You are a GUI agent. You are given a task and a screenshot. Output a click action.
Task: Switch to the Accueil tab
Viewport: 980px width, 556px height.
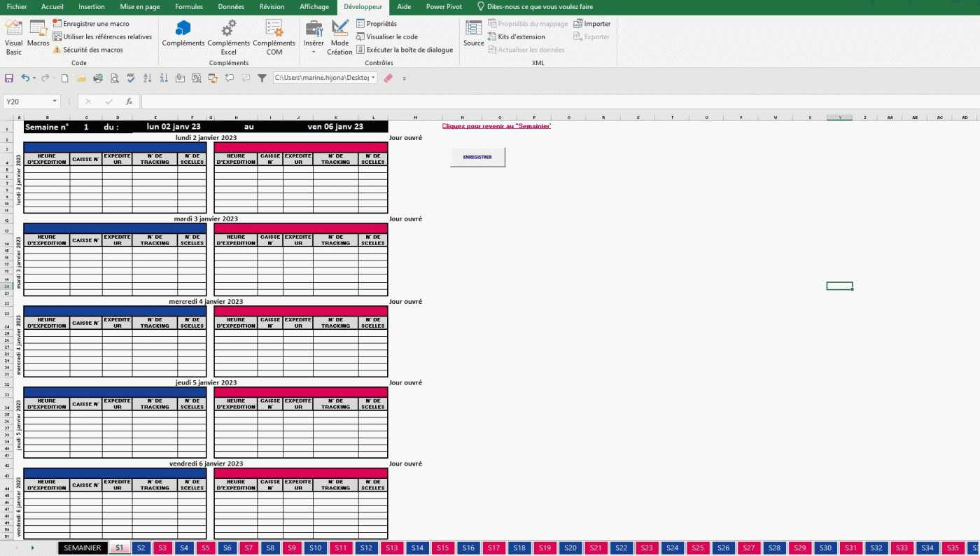point(52,7)
